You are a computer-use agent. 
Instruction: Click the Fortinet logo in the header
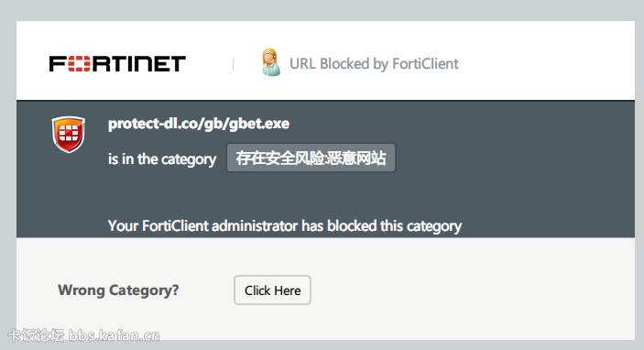pyautogui.click(x=117, y=63)
